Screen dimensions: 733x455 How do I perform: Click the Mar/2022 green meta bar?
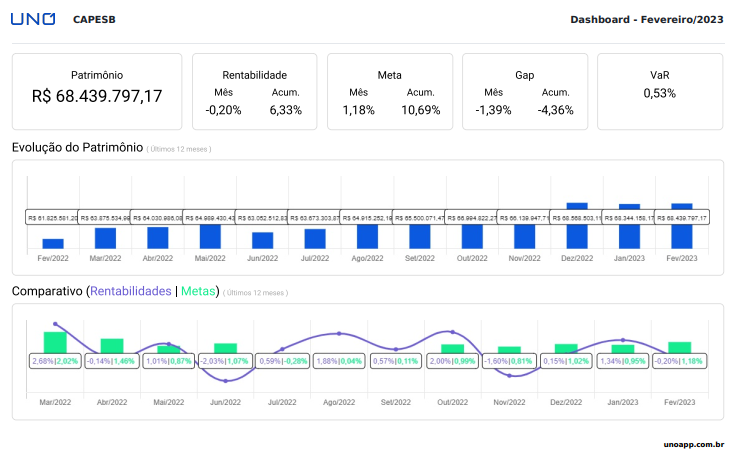coord(55,342)
